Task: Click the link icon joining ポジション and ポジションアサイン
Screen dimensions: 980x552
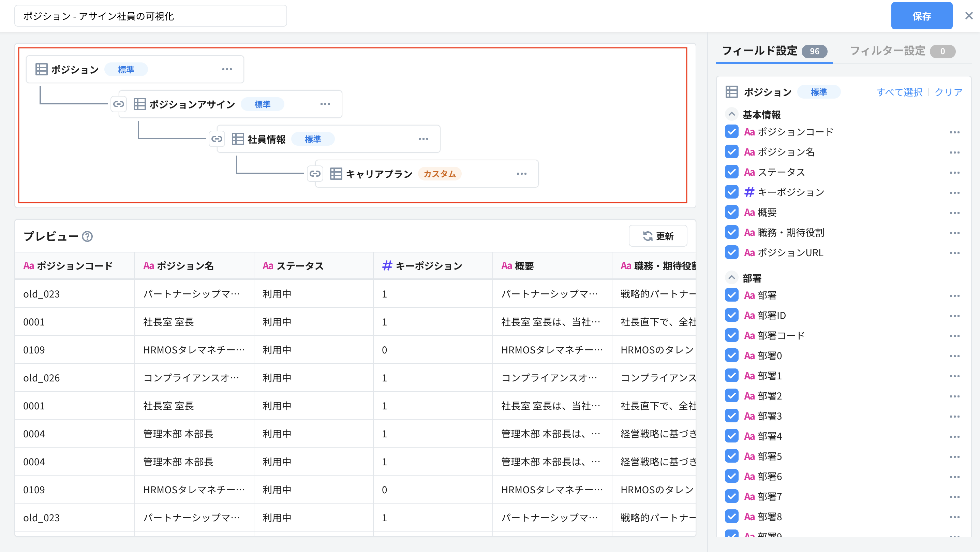Action: pos(118,104)
